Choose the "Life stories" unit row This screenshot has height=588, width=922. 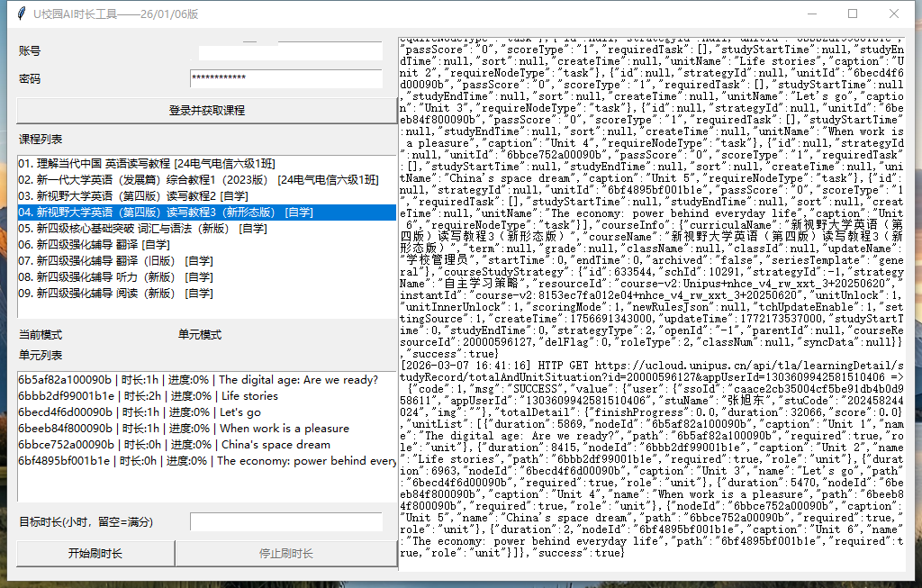coord(149,395)
